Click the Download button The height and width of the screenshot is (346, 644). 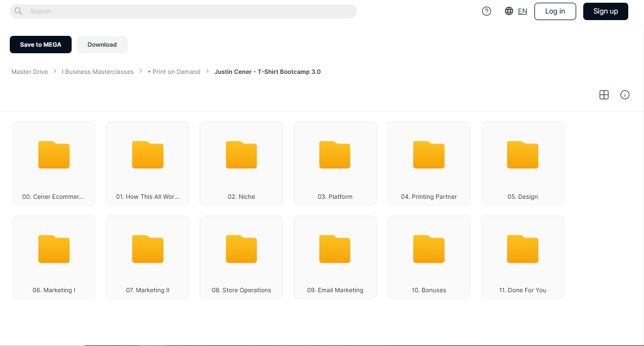[102, 45]
